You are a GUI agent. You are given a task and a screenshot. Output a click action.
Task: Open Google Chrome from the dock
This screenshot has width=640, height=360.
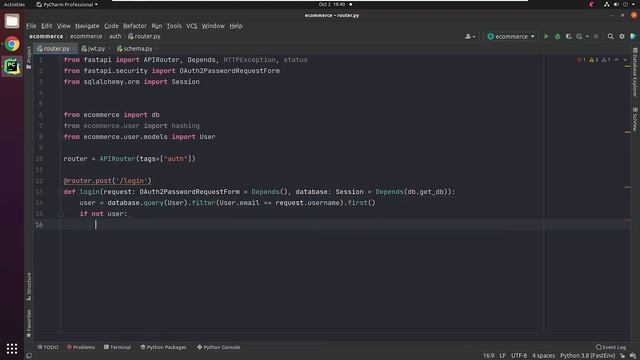coord(12,44)
